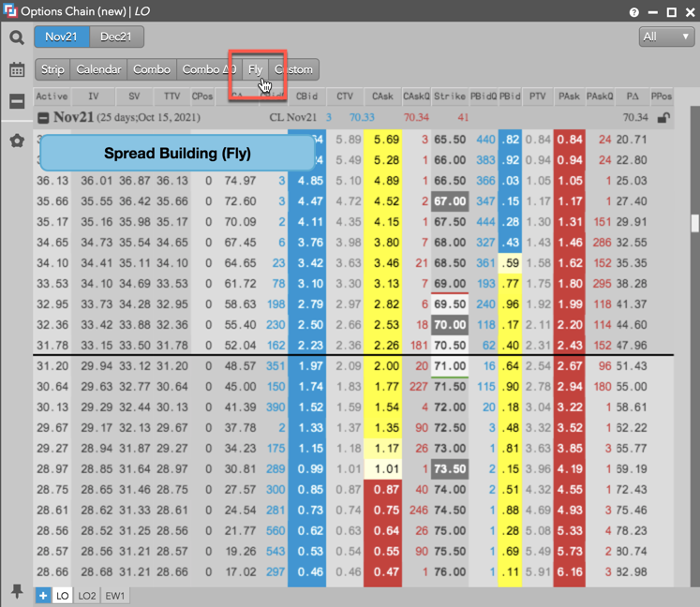Toggle the lock icon in Nov21 row
The height and width of the screenshot is (607, 700).
click(x=663, y=118)
